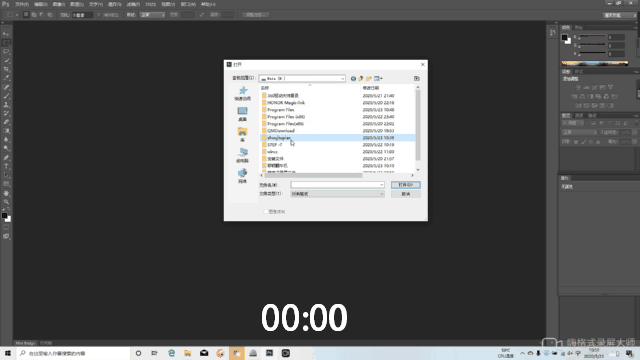Toggle the anti-alias checkbox in options bar
The width and height of the screenshot is (640, 360).
click(99, 15)
